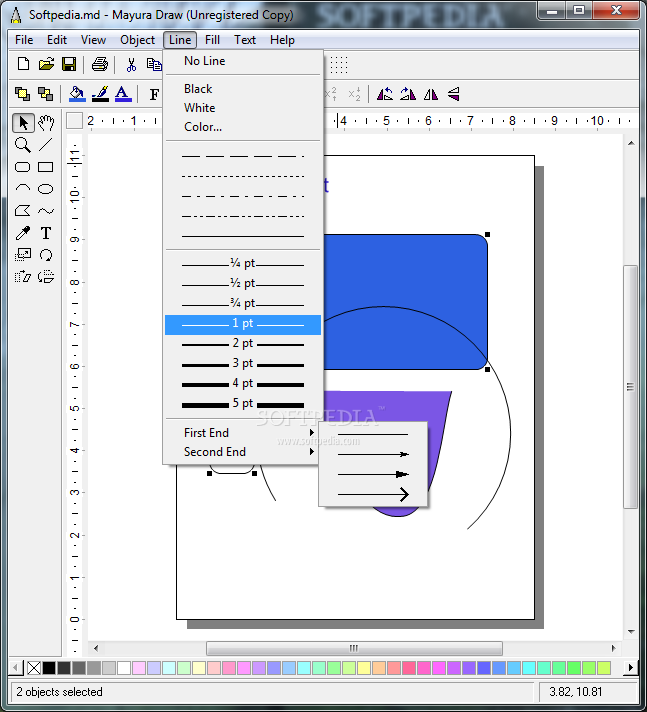Select the 2 pt line width
The width and height of the screenshot is (647, 712).
(243, 344)
